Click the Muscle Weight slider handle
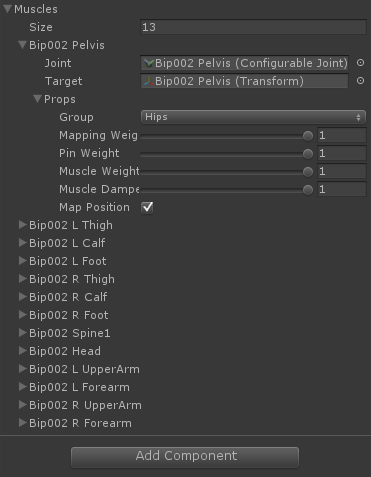The image size is (371, 477). click(308, 172)
